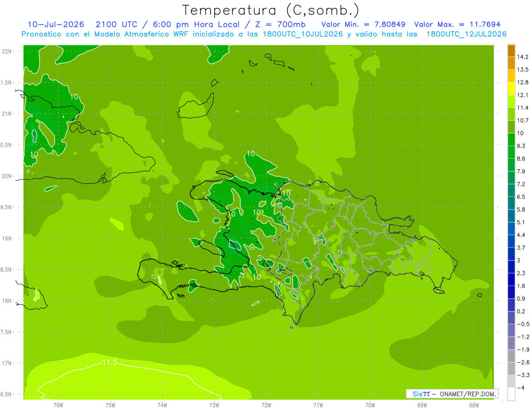Click the '13.5' colorbar value
532x411 pixels.
click(x=523, y=70)
